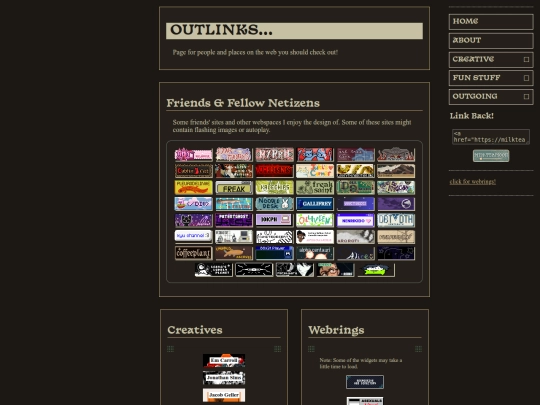Open the two blue cats badge

[315, 155]
